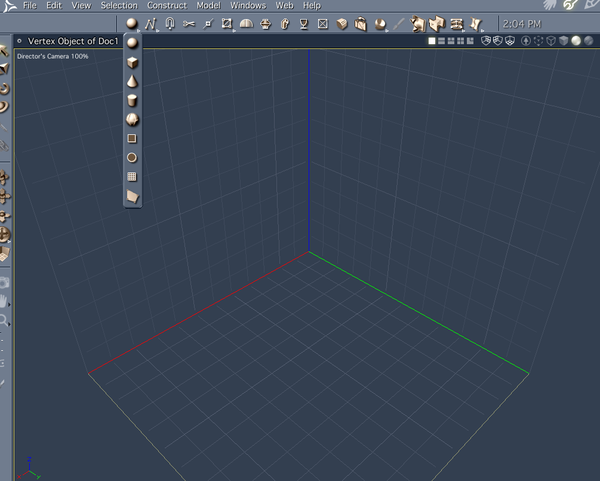Choose the faceted icosahedron primitive from flyout
The image size is (600, 481).
tap(132, 119)
